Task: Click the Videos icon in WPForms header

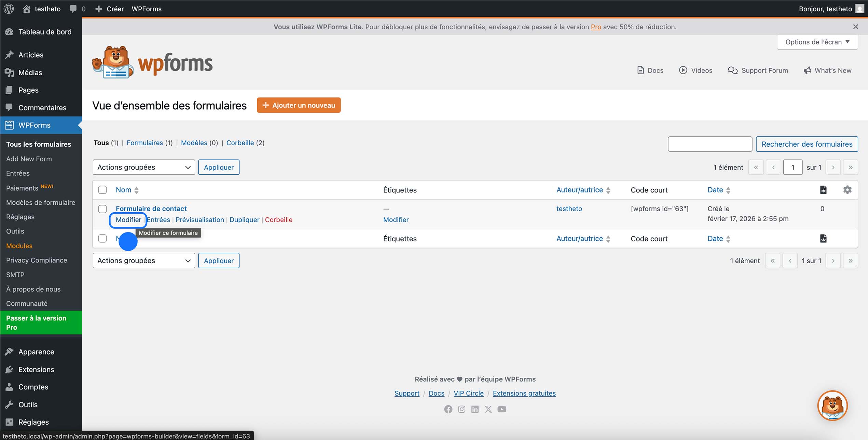Action: point(683,70)
